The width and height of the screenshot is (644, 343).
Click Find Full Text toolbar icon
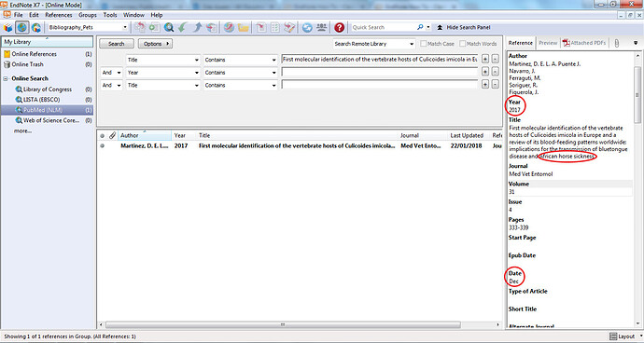pyautogui.click(x=212, y=27)
